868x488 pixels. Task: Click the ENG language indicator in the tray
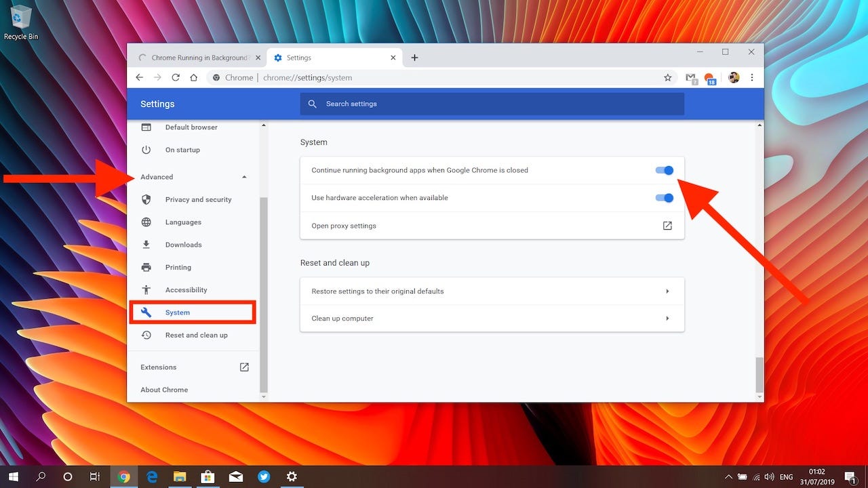(x=787, y=476)
